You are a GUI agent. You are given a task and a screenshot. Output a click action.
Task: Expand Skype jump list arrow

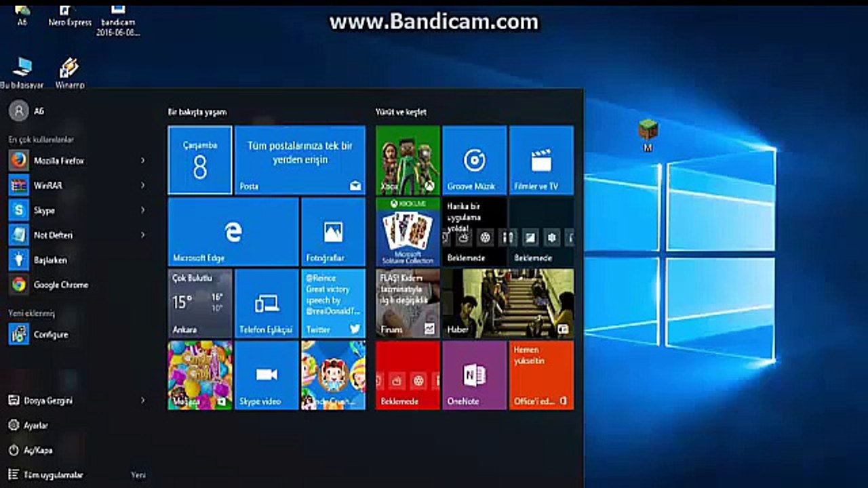(x=142, y=210)
